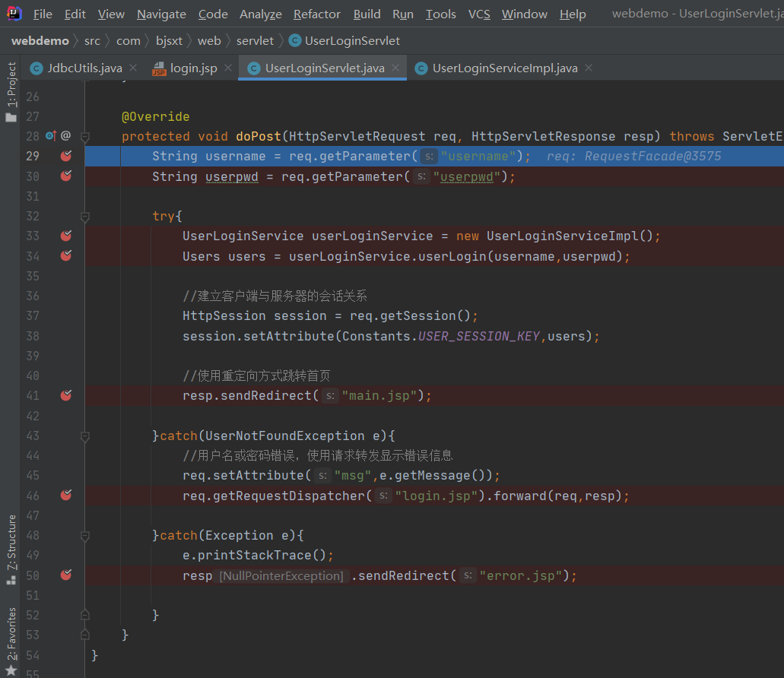Click the com breadcrumb
This screenshot has width=784, height=678.
pos(129,41)
